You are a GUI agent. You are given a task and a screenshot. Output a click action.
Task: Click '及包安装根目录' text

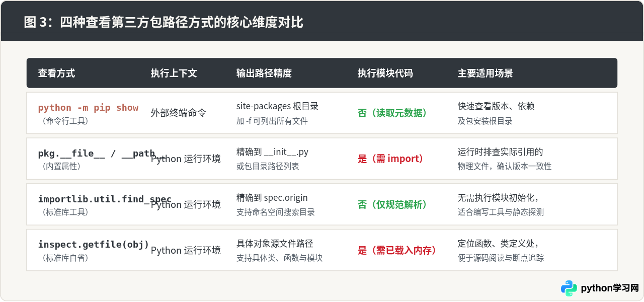(485, 121)
